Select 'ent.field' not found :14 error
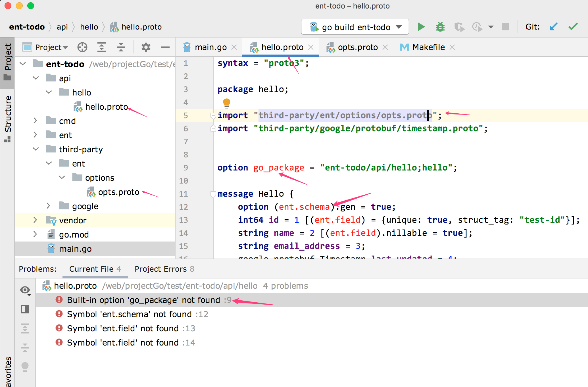Viewport: 588px width, 387px height. coord(312,343)
